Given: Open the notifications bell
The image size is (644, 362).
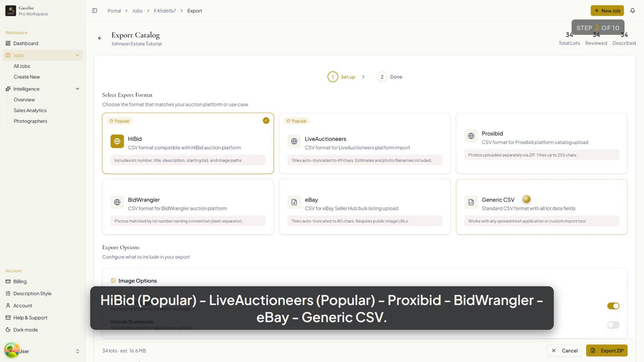Looking at the screenshot, I should coord(632,11).
